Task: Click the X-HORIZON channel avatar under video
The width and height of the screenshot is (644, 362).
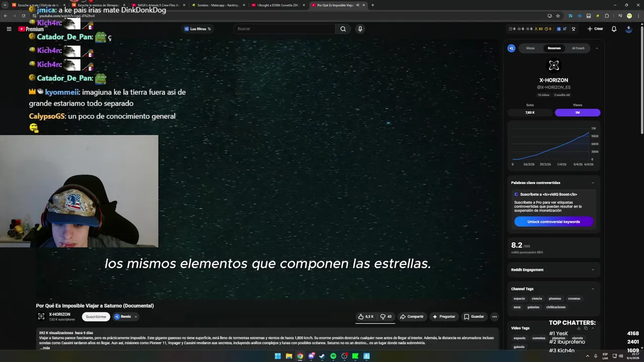Action: (41, 316)
